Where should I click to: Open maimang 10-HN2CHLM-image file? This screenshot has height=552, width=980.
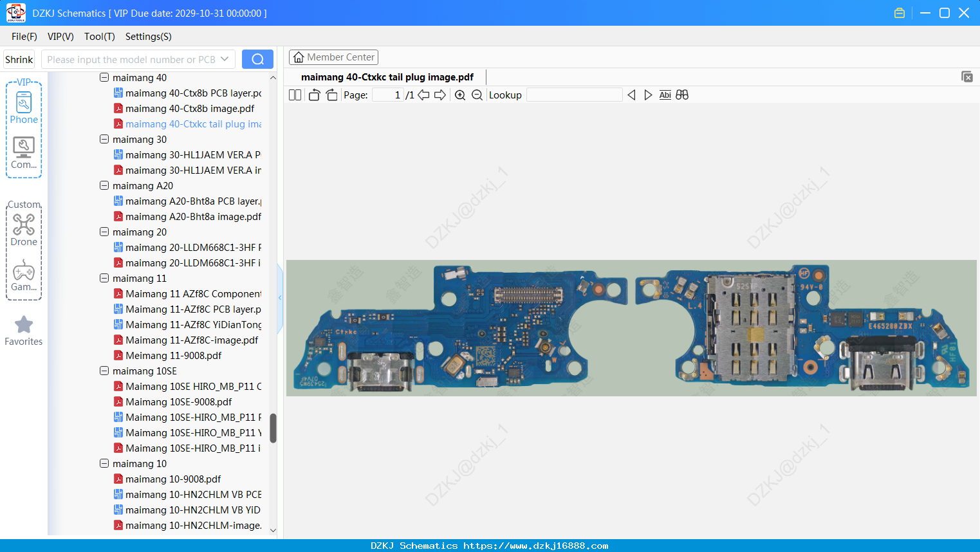188,526
